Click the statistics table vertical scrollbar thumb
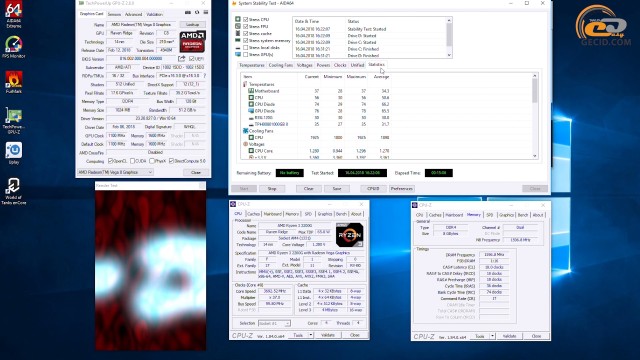 (x=535, y=91)
